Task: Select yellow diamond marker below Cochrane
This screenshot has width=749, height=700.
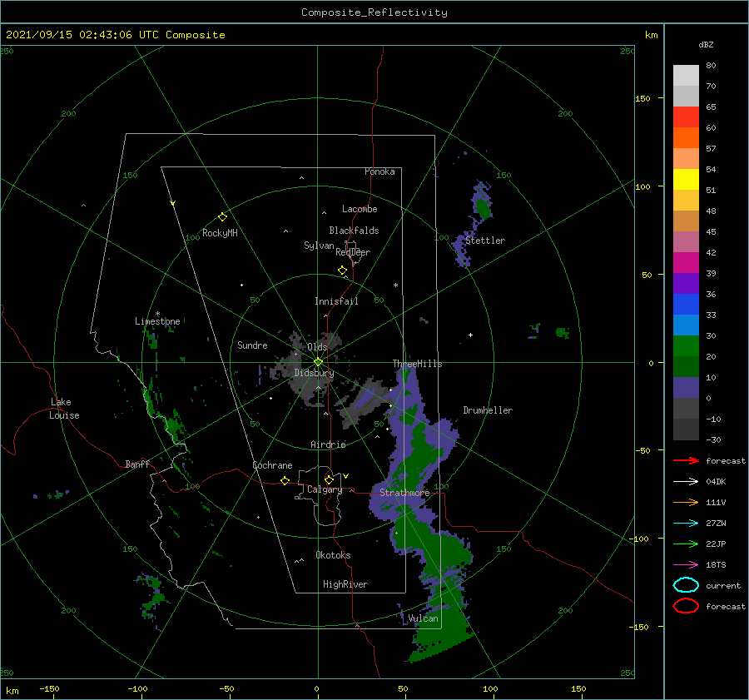Action: pyautogui.click(x=285, y=480)
